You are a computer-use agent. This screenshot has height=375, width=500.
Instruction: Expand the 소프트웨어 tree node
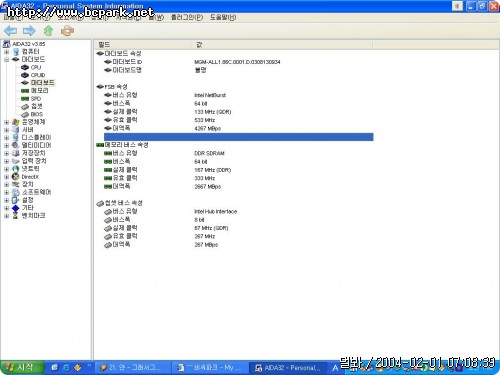click(6, 192)
